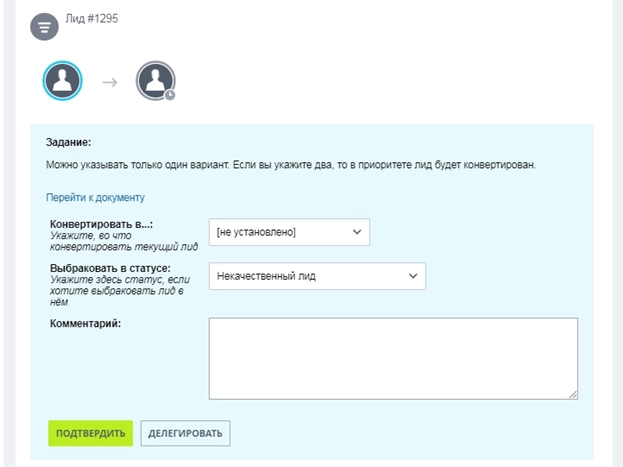Follow the Перейти к документу link
Viewport: 623px width, 467px height.
point(96,197)
